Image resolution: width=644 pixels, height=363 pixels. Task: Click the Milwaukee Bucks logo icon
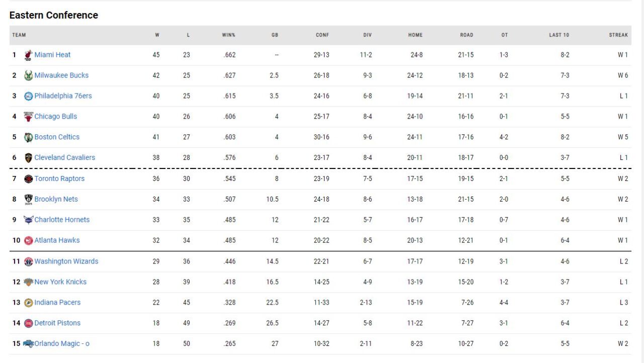pos(28,75)
